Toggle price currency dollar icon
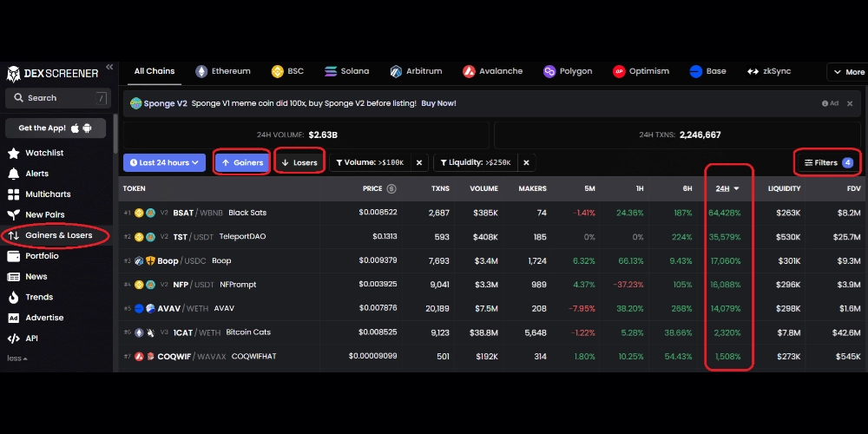This screenshot has width=868, height=434. point(391,188)
